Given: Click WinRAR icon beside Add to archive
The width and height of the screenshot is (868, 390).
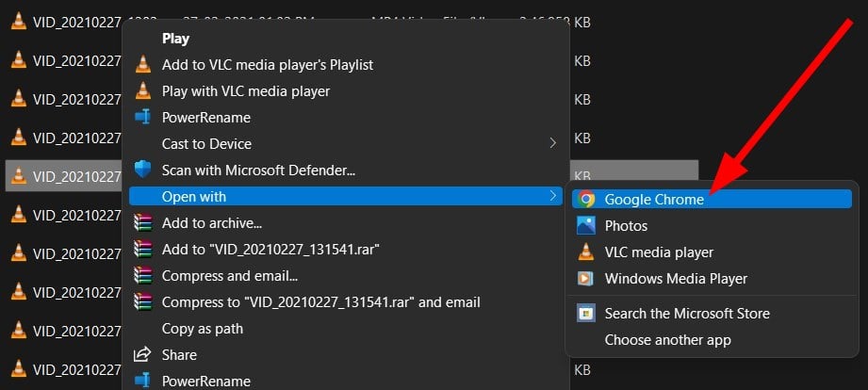Looking at the screenshot, I should [143, 223].
